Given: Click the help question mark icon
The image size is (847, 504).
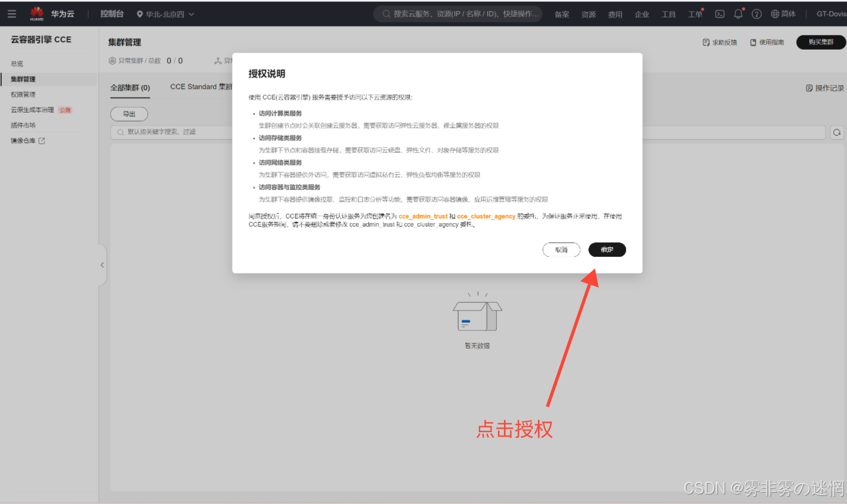Looking at the screenshot, I should click(757, 14).
